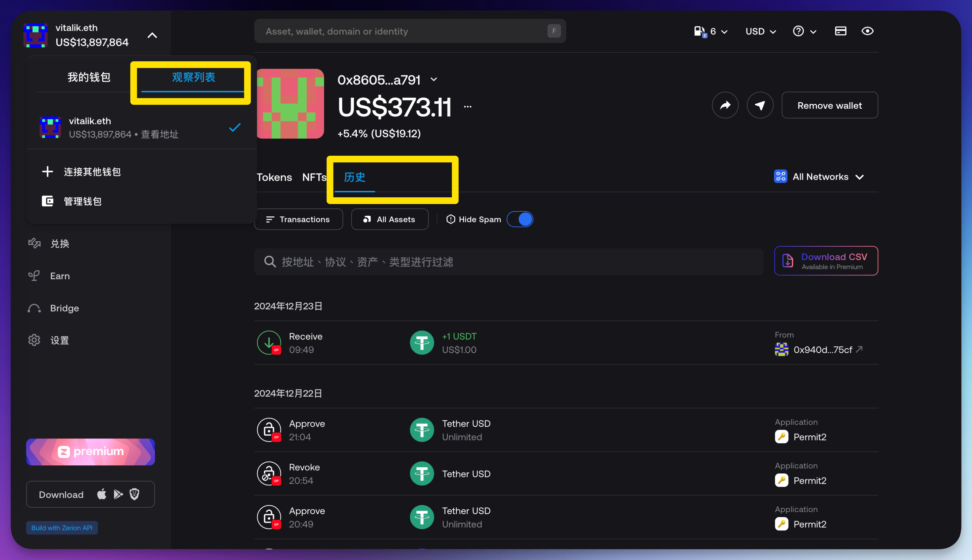Open Build with Zerion API link
The height and width of the screenshot is (560, 972).
coord(62,528)
